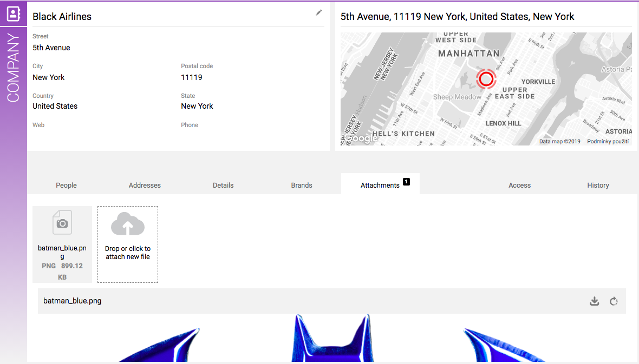Click Drop or click to attach new file
Screen dimensions: 639x364
pos(128,244)
